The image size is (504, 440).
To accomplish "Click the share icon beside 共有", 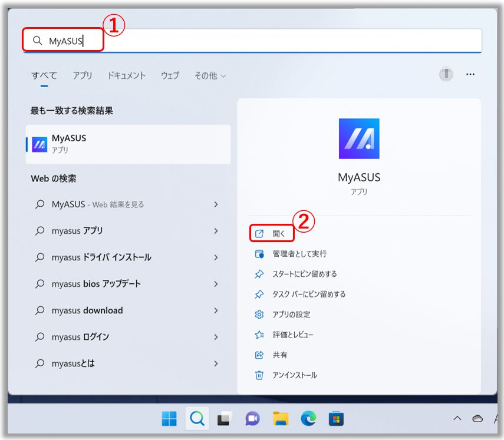I will click(x=259, y=355).
